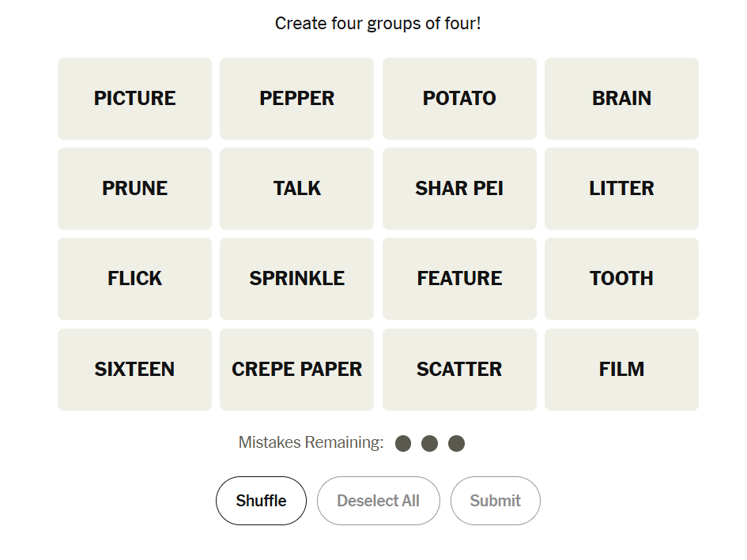Select the PEPPER word tile

296,99
